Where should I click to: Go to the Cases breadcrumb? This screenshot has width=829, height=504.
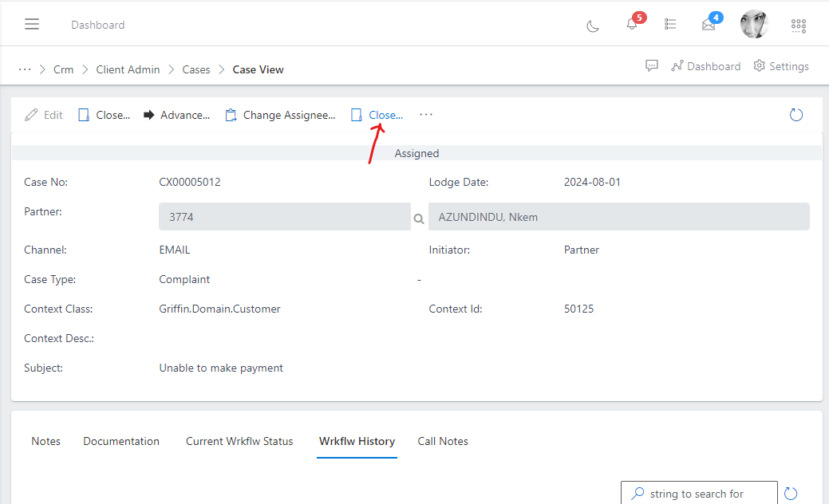click(196, 69)
